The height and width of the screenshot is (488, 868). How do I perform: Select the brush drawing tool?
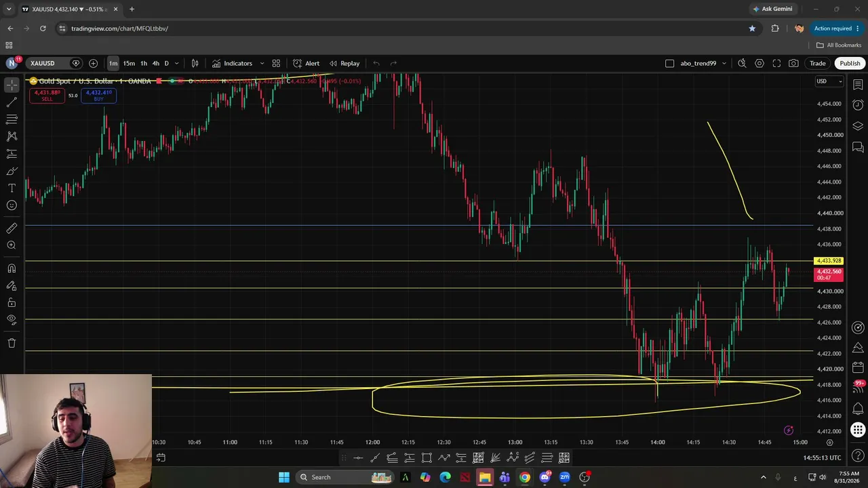pyautogui.click(x=12, y=171)
